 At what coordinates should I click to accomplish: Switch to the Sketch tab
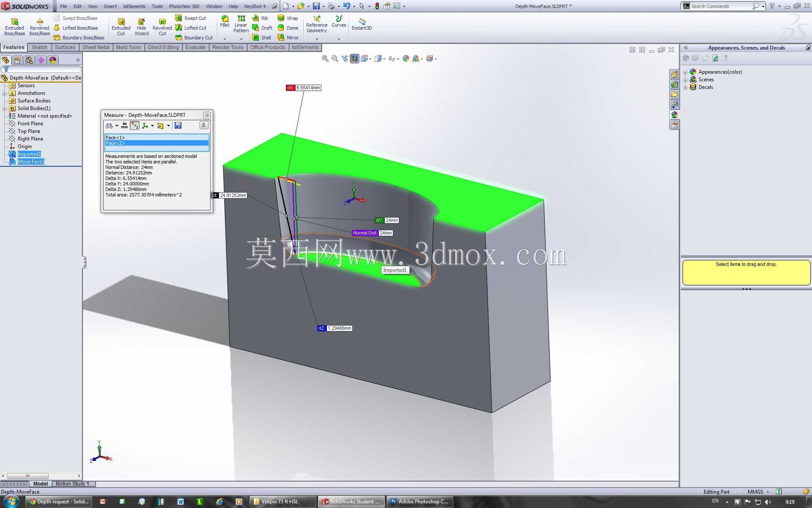tap(39, 47)
